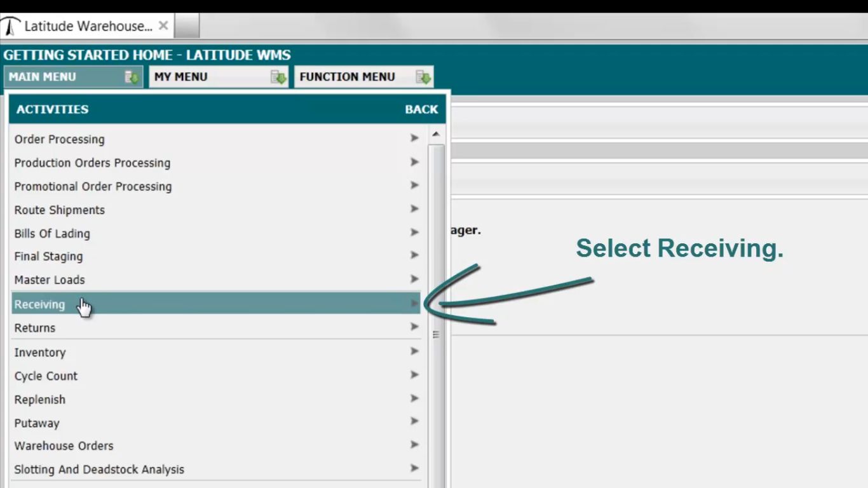Click the ACTIVITIES menu header text
868x488 pixels.
click(52, 109)
